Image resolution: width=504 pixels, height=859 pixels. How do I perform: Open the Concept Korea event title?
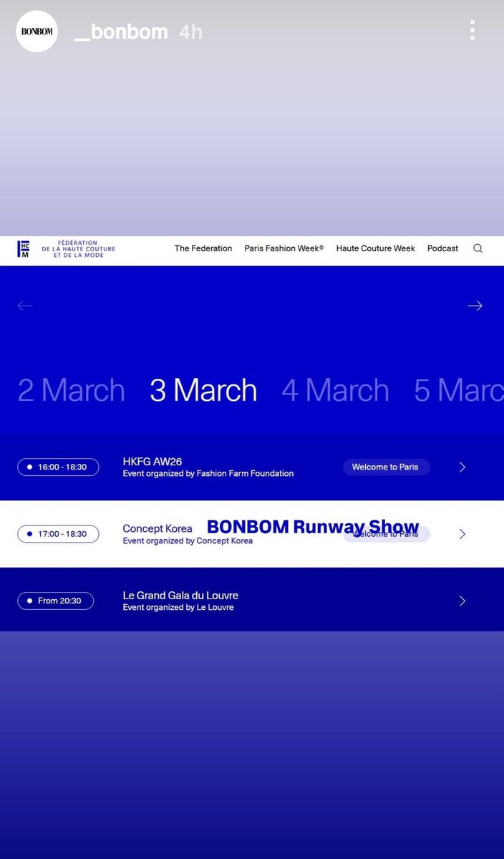coord(157,528)
